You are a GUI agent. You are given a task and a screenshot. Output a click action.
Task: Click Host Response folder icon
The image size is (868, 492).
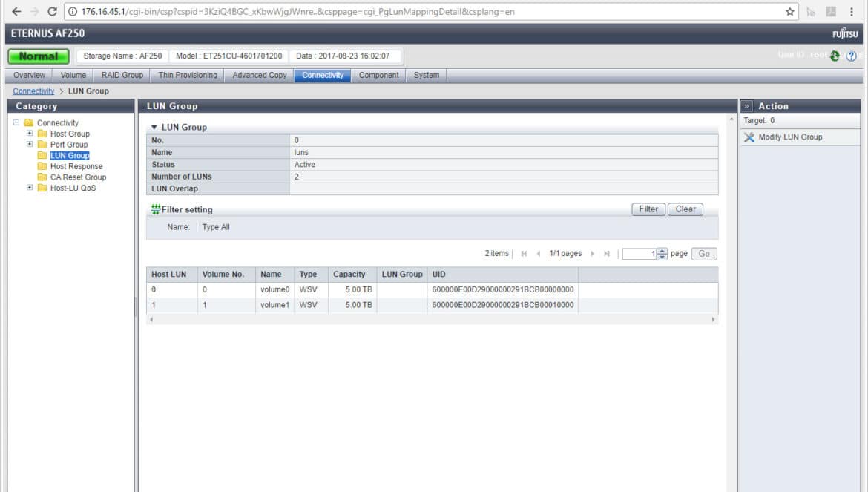[x=42, y=166]
